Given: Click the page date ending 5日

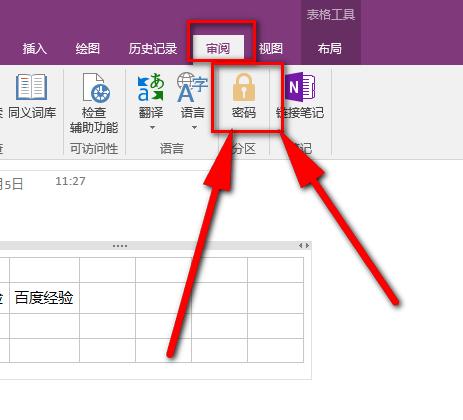Looking at the screenshot, I should (x=11, y=184).
